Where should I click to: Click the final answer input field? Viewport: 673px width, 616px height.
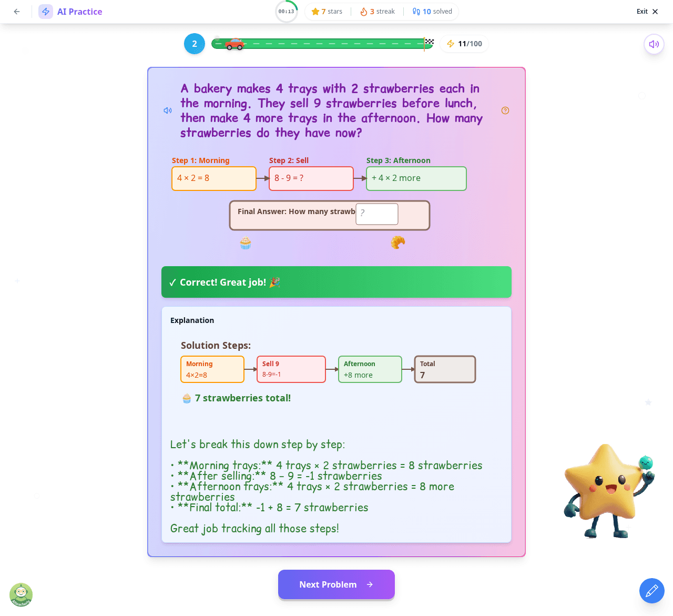coord(377,214)
